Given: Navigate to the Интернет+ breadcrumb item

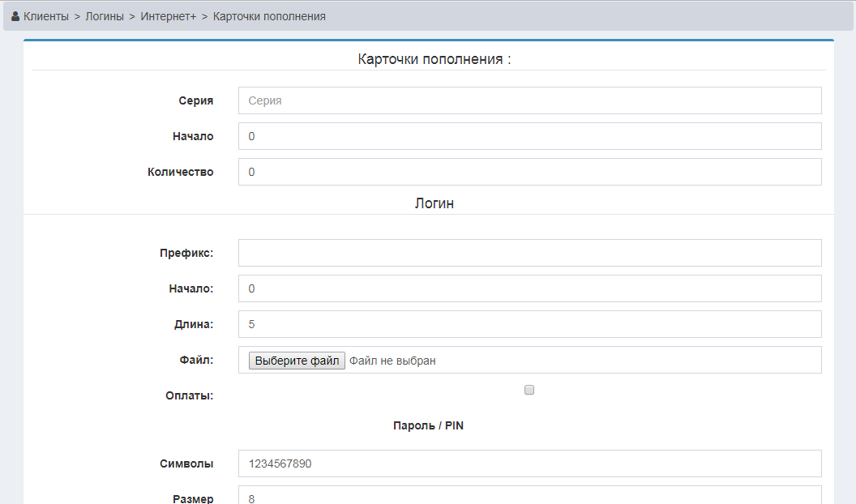Looking at the screenshot, I should (x=169, y=16).
